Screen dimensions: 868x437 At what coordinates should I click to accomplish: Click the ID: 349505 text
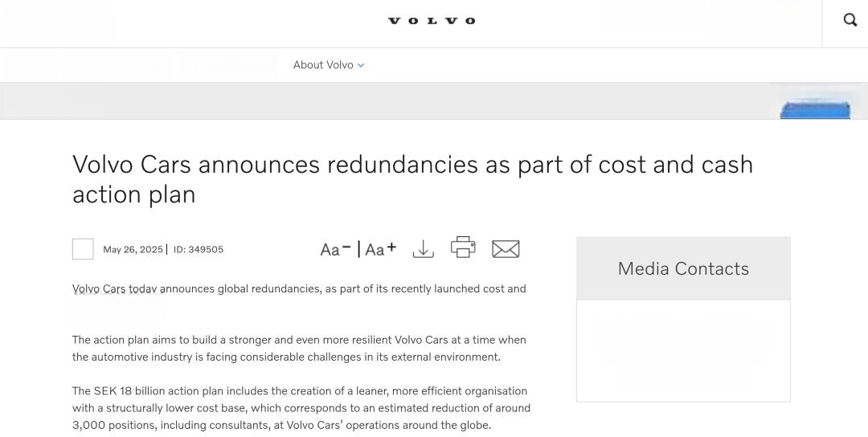pos(199,250)
